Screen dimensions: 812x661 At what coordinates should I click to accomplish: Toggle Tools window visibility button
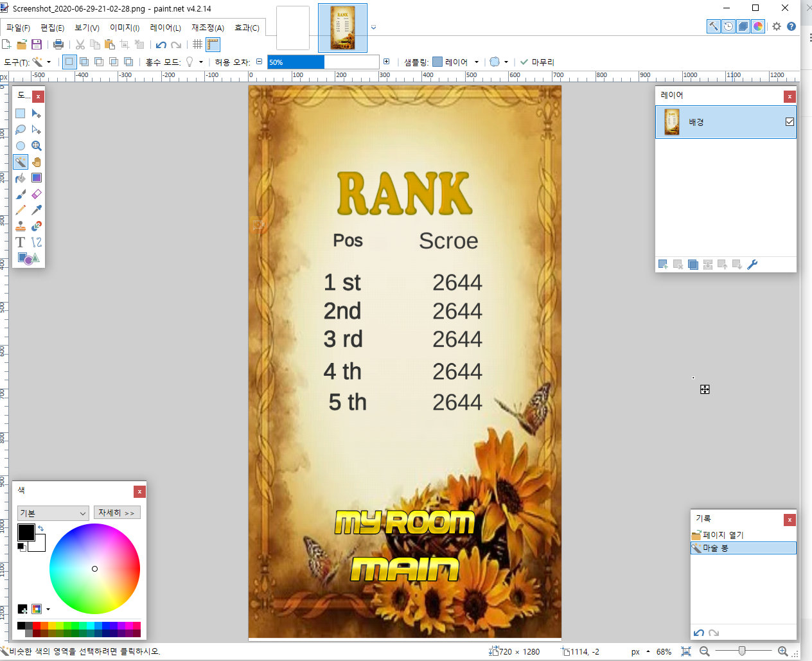713,26
